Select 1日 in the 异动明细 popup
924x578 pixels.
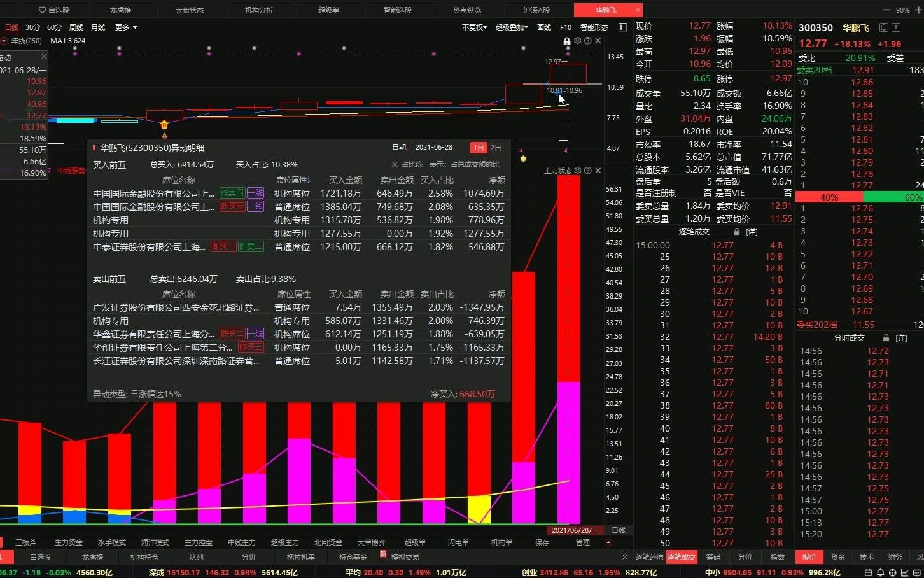[478, 148]
